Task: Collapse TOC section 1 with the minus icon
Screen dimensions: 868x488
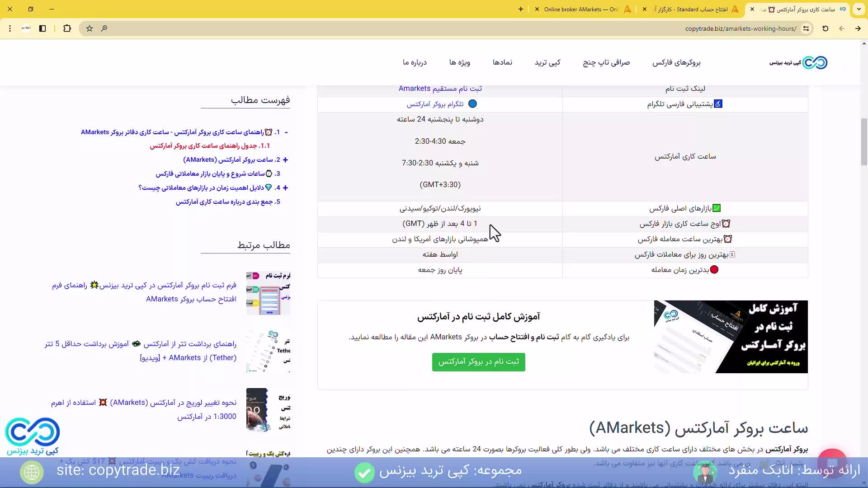Action: [286, 132]
